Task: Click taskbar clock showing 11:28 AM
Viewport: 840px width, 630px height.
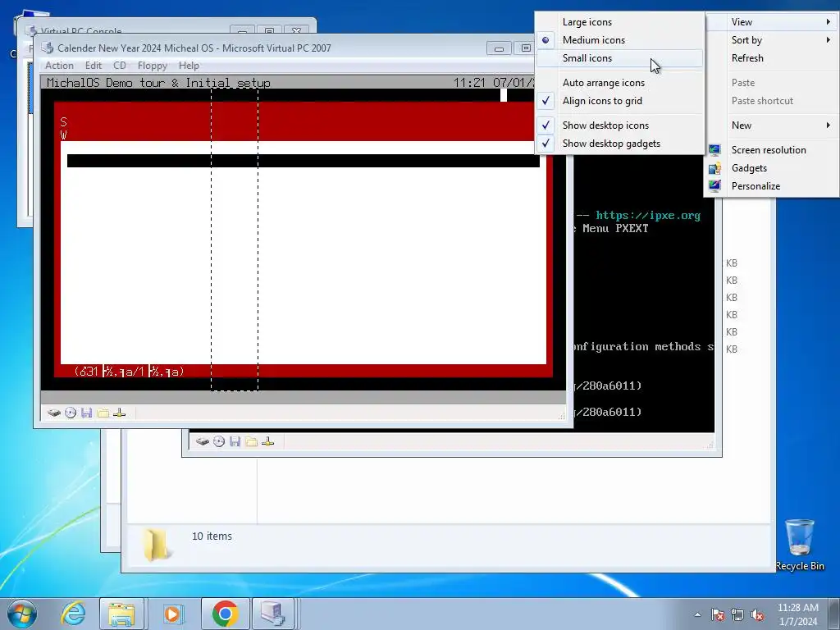Action: (797, 614)
